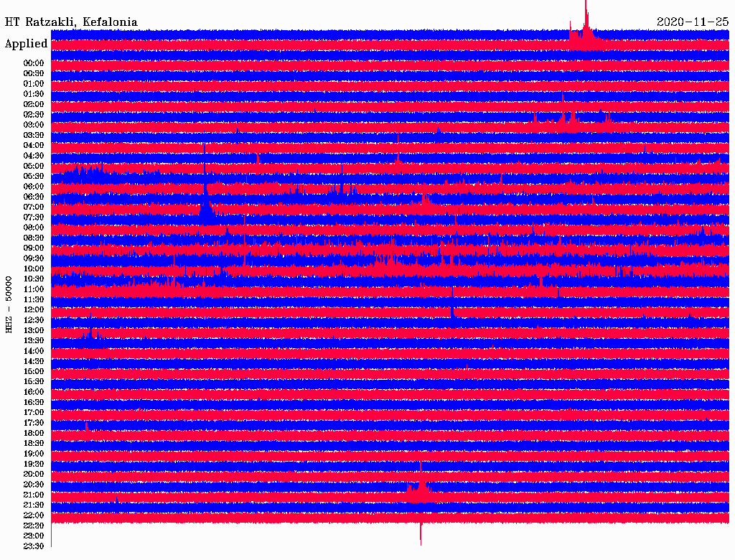
Task: Select the 19:30 time label
Action: click(34, 464)
